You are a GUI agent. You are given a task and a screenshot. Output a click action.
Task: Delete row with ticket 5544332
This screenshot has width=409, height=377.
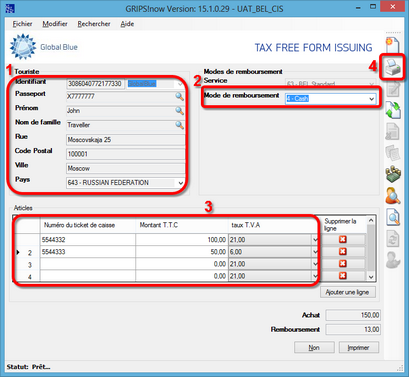(343, 239)
